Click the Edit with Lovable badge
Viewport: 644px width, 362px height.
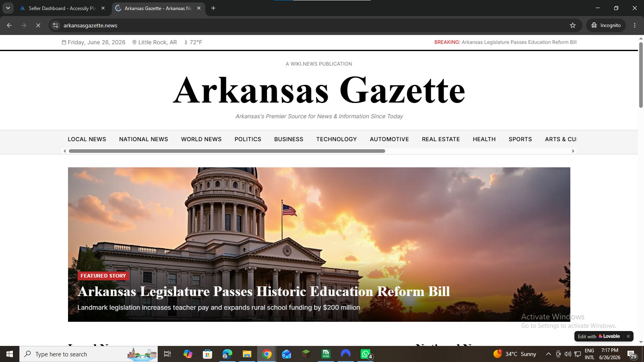(599, 336)
